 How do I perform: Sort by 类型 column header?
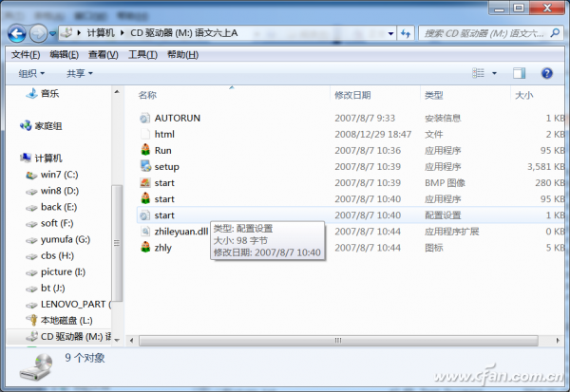[x=434, y=95]
